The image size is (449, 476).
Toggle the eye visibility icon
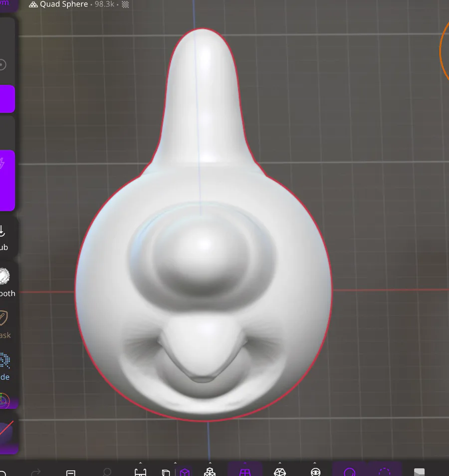tap(315, 472)
